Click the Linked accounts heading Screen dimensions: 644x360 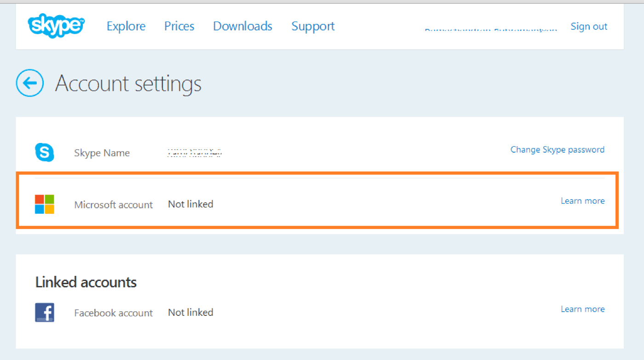86,282
